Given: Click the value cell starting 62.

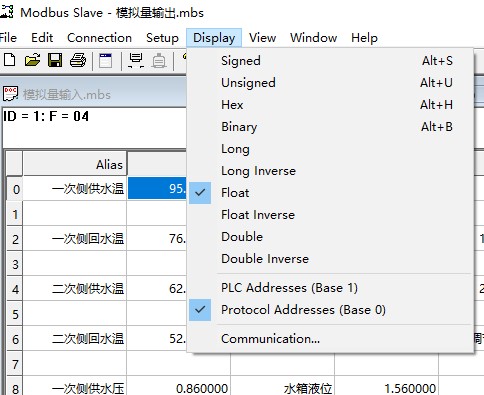Looking at the screenshot, I should 157,289.
